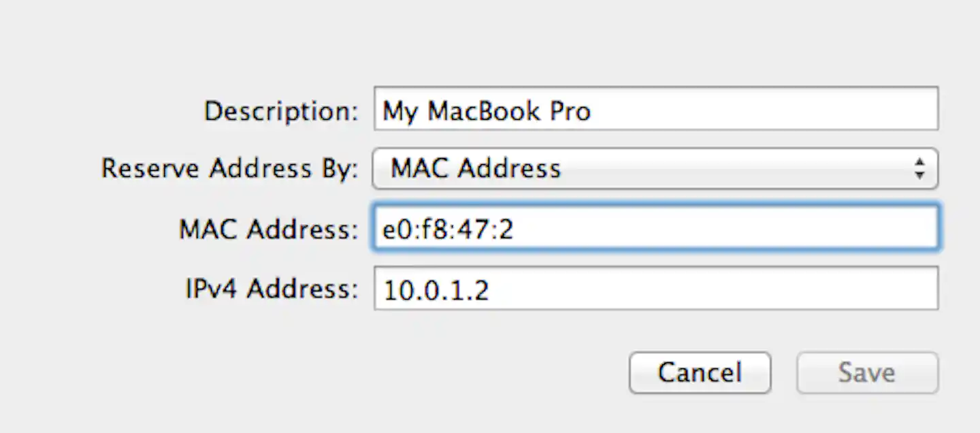Viewport: 980px width, 433px height.
Task: Click the 'MAC Address:' field label
Action: pos(268,229)
